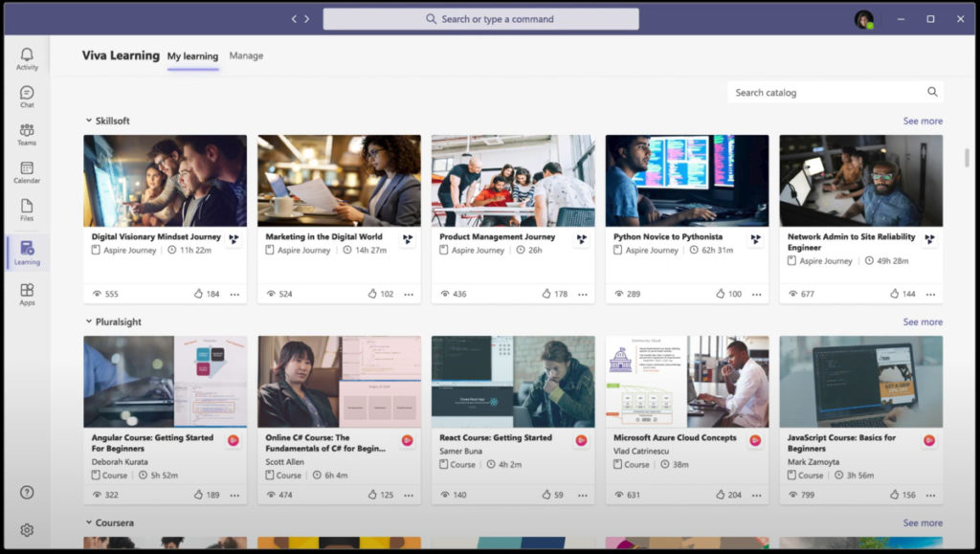980x554 pixels.
Task: Open more options for React Course card
Action: [x=583, y=496]
